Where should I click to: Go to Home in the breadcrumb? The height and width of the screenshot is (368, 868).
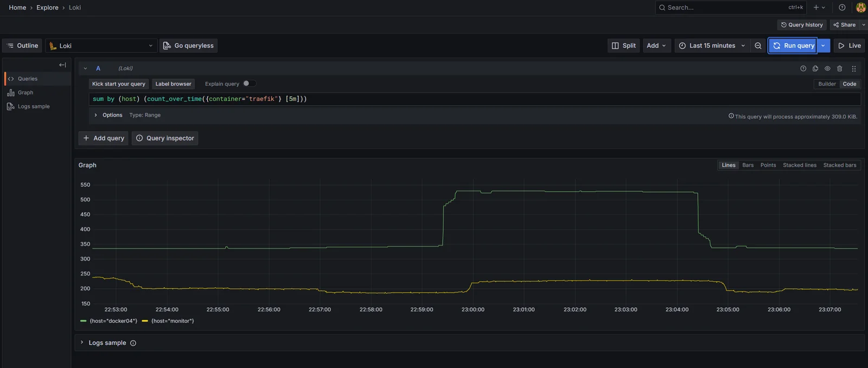tap(17, 8)
